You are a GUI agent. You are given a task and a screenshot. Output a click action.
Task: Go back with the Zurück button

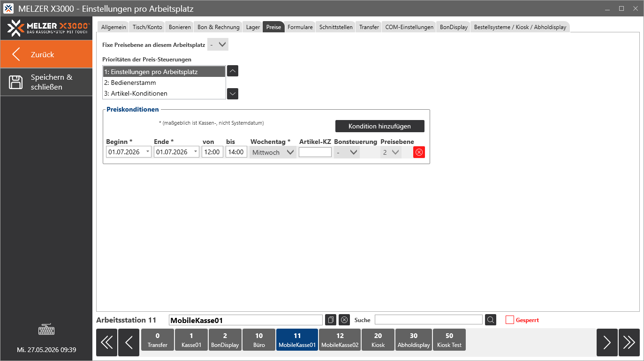[x=46, y=54]
